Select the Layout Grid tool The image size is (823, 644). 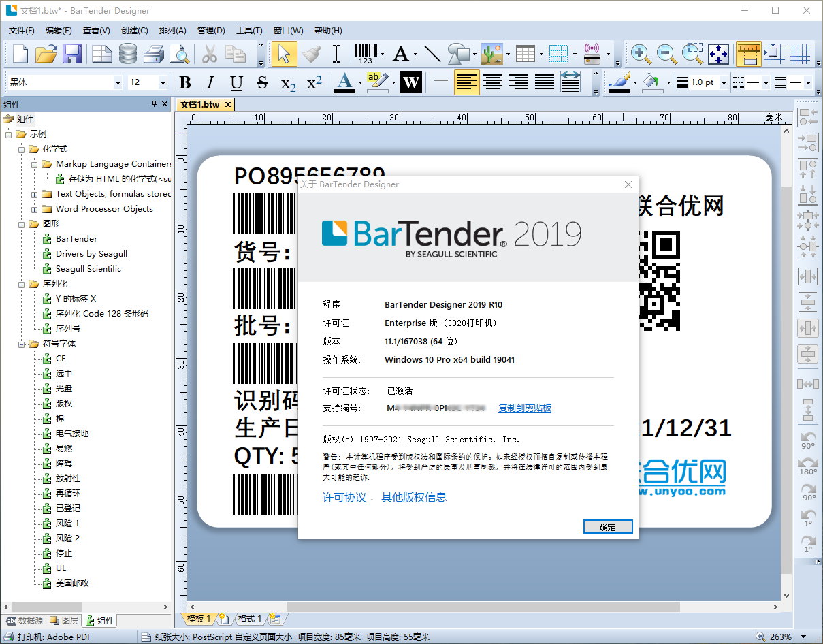coord(558,54)
